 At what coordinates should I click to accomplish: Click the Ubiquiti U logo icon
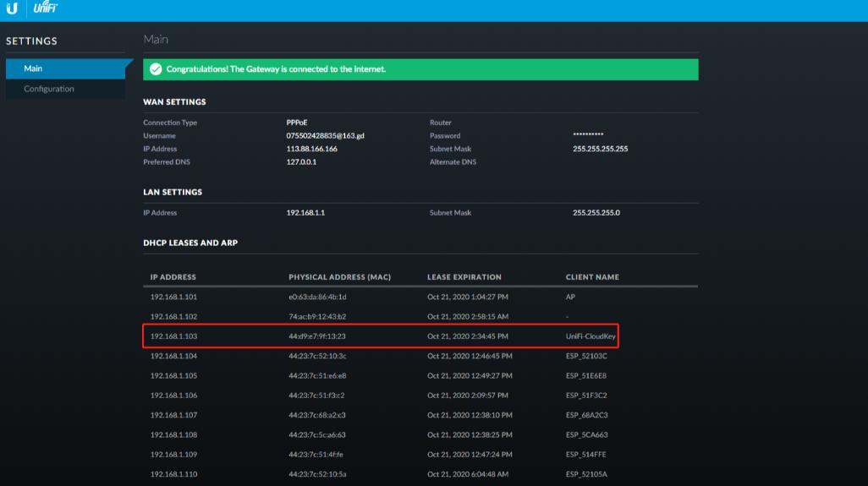coord(12,8)
